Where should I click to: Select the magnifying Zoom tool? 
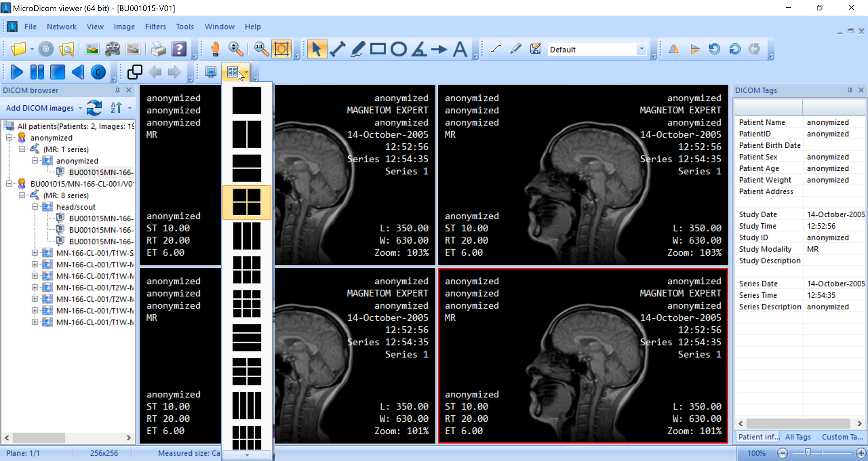[236, 49]
